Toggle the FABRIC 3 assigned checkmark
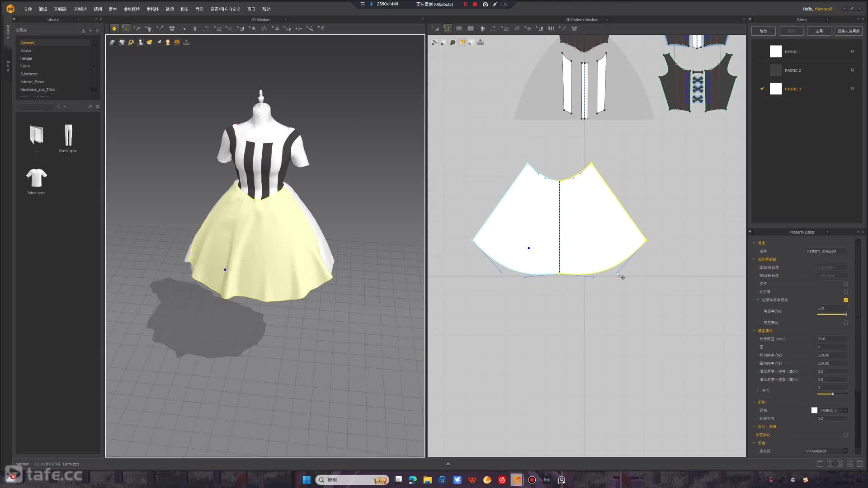 coord(762,89)
